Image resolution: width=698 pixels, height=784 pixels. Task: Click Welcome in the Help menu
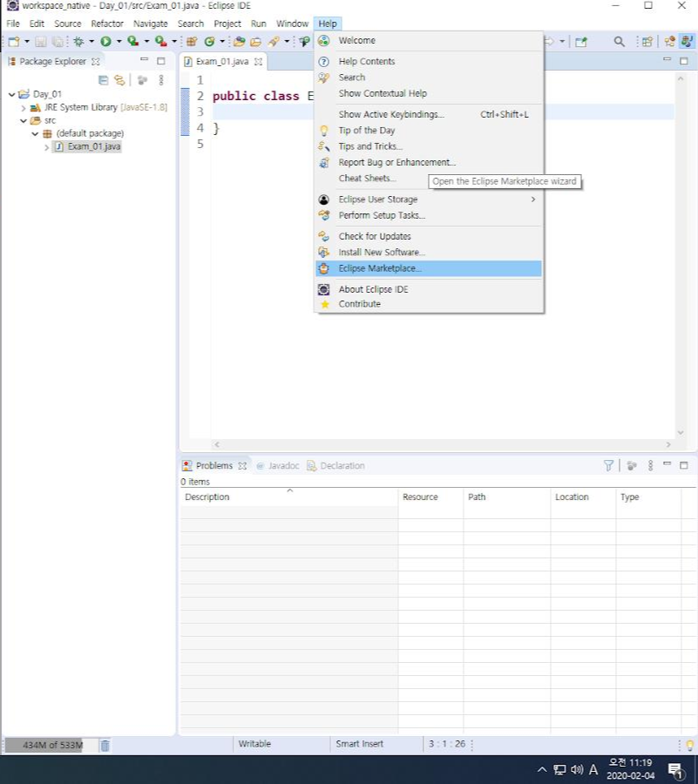click(x=429, y=40)
